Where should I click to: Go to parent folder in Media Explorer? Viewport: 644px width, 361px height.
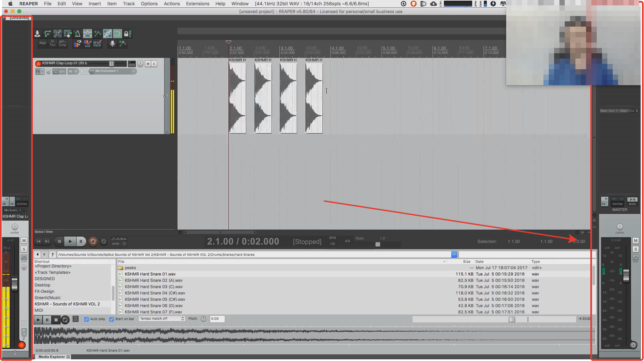53,255
